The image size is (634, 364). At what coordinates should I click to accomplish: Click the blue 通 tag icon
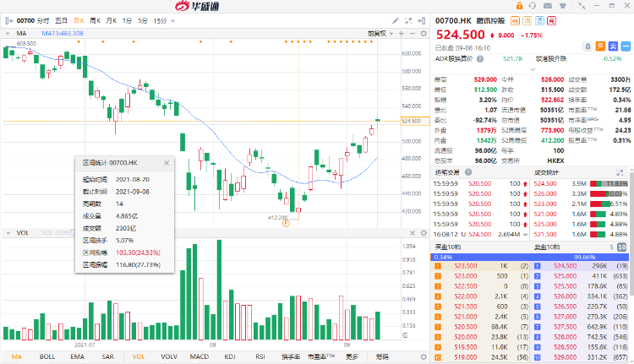(x=540, y=20)
